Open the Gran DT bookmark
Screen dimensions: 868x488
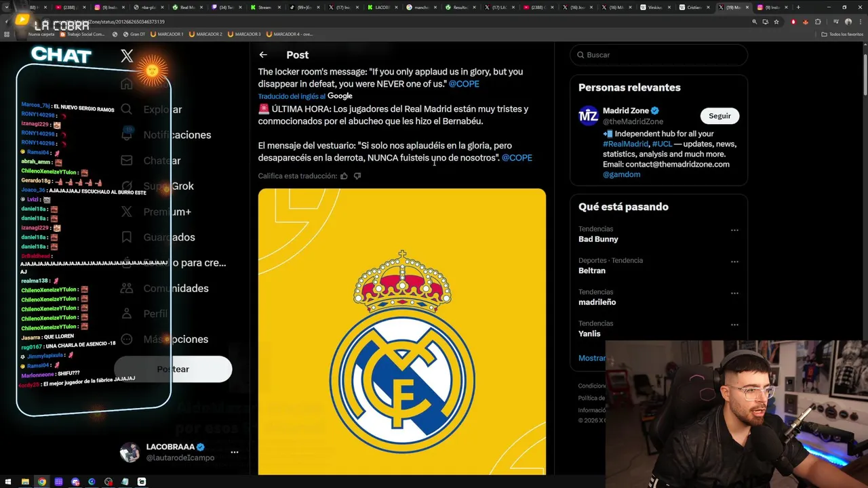(134, 34)
